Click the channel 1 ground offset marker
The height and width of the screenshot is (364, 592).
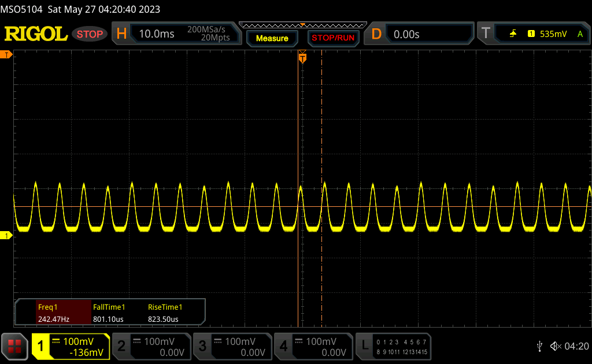6,235
